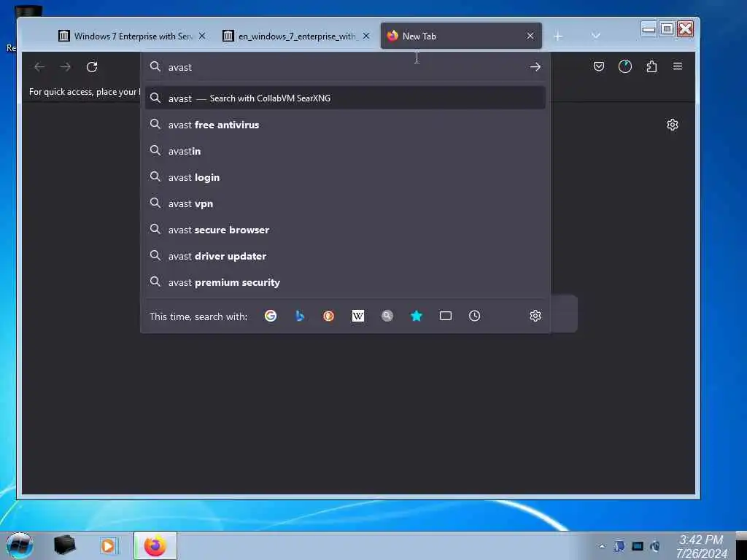Show hidden system tray icons arrow
The image size is (747, 560).
click(602, 546)
